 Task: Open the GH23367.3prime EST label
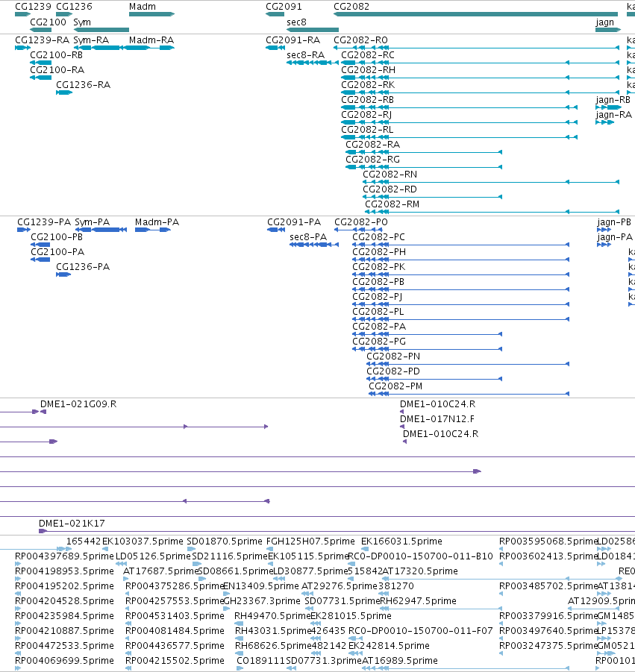(x=262, y=601)
